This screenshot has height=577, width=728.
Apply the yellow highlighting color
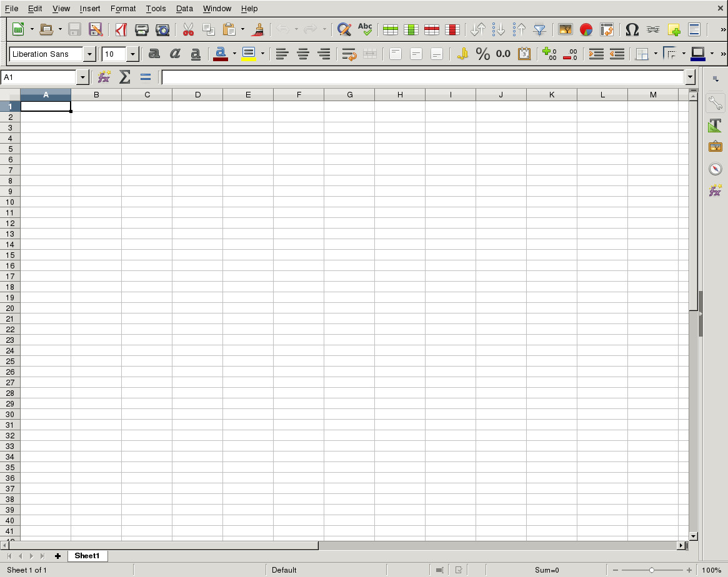click(249, 54)
